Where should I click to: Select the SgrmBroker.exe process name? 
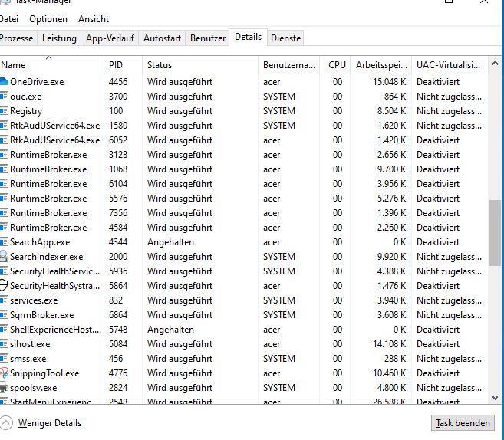[x=41, y=315]
